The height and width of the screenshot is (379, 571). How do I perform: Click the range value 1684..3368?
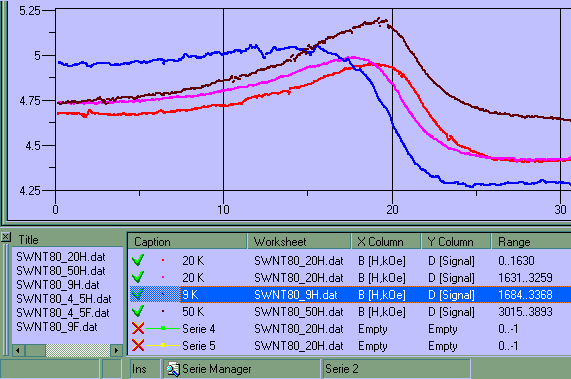click(x=525, y=295)
